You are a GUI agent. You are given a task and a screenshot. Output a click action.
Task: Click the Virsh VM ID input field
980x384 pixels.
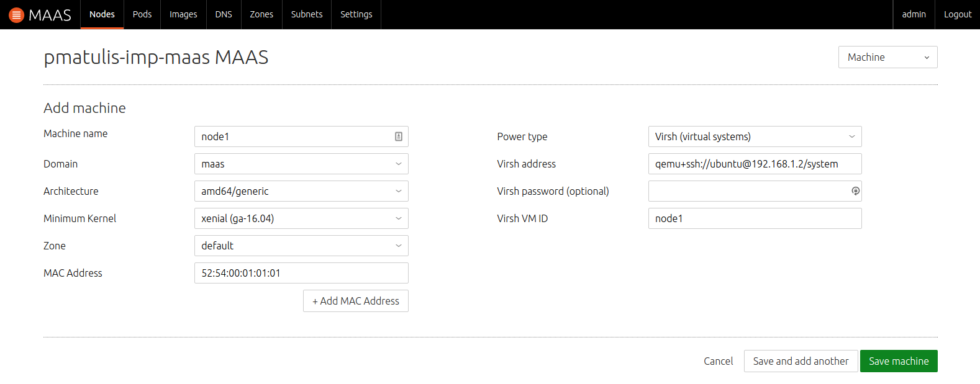pos(755,218)
